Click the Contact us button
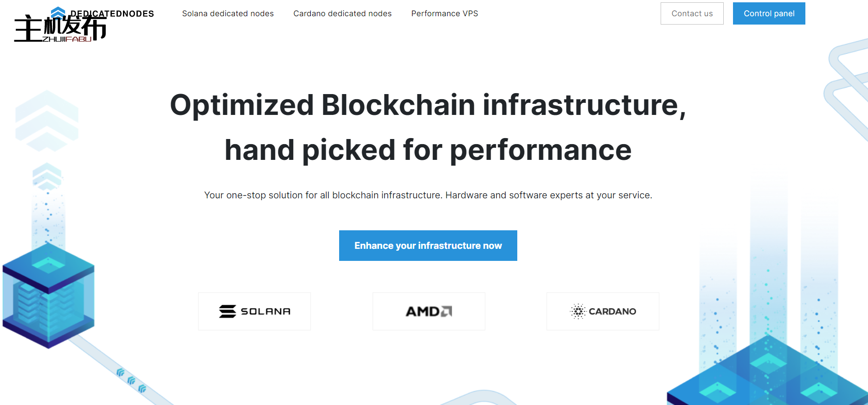Screen dimensions: 868x405 692,13
